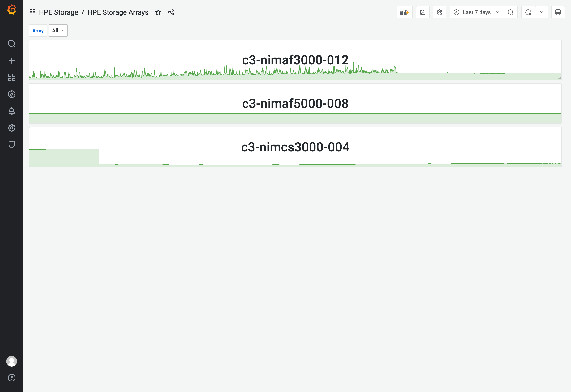Open the Explore compass icon
The image size is (571, 392).
11,94
